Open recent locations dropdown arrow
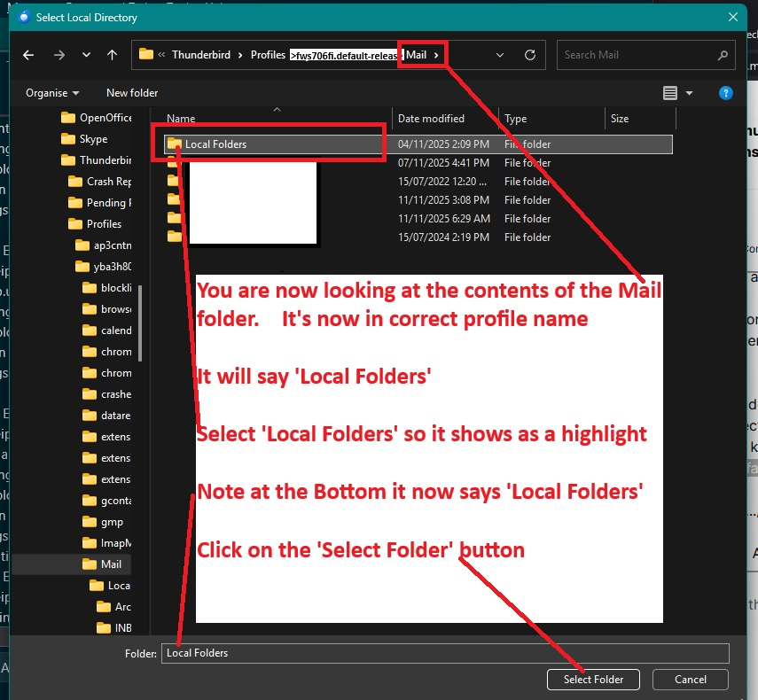Viewport: 758px width, 700px height. pos(86,55)
